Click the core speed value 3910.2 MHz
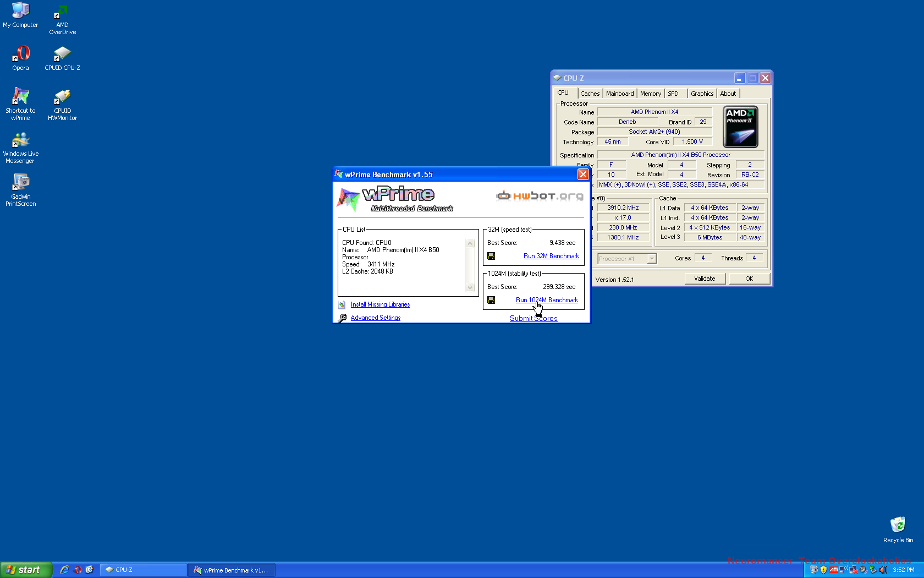The height and width of the screenshot is (578, 924). pos(623,208)
